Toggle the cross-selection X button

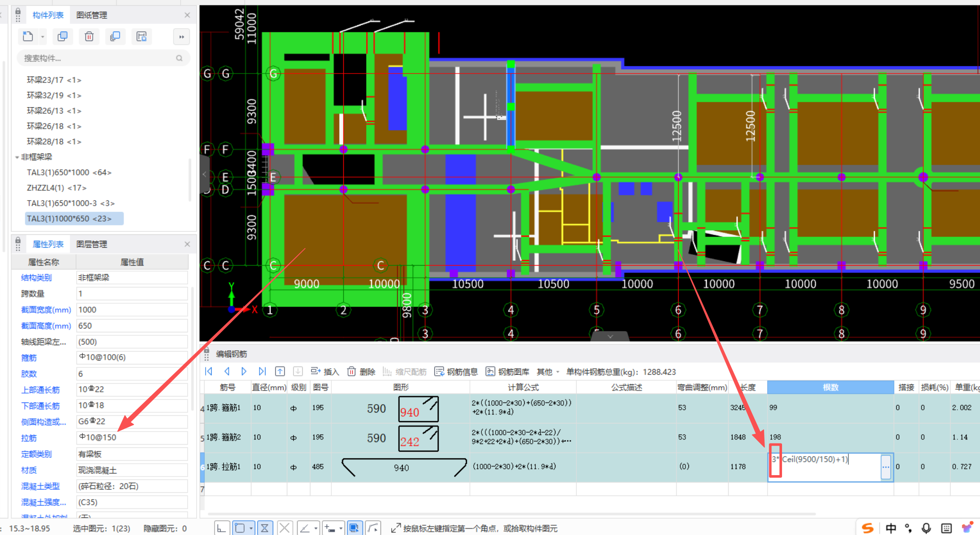click(x=284, y=529)
